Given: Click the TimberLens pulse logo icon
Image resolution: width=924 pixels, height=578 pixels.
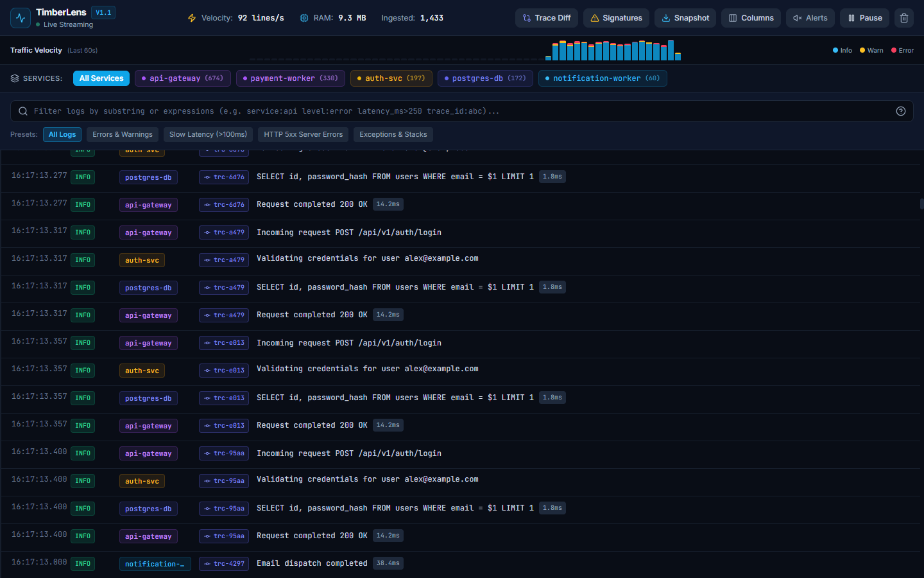Looking at the screenshot, I should (x=21, y=18).
